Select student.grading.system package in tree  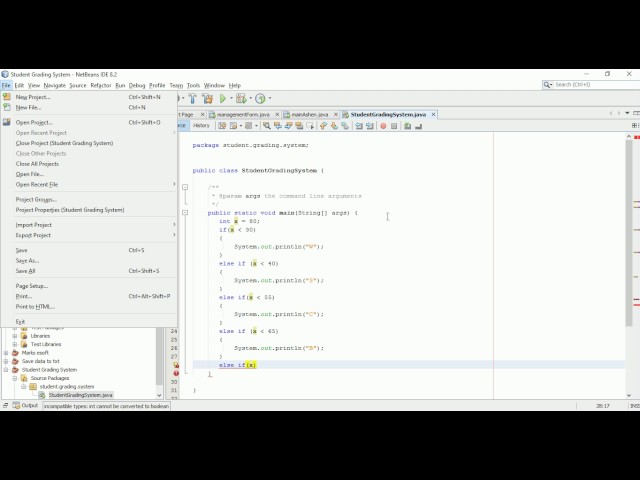click(x=67, y=387)
